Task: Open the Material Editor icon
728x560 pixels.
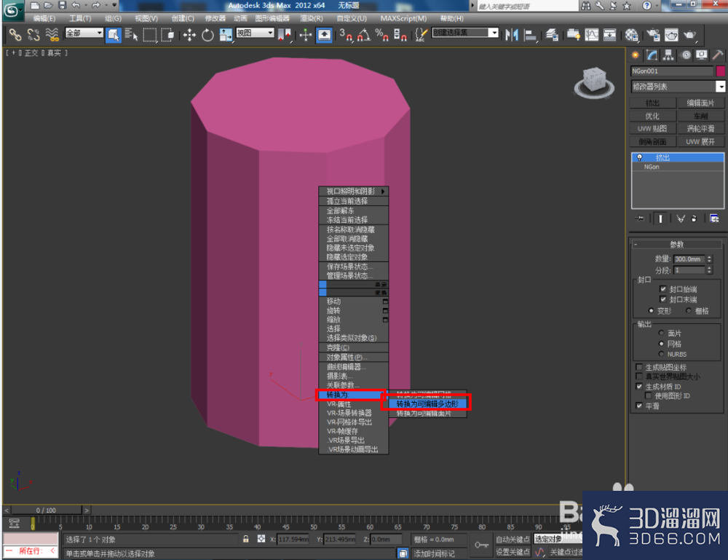Action: 631,35
